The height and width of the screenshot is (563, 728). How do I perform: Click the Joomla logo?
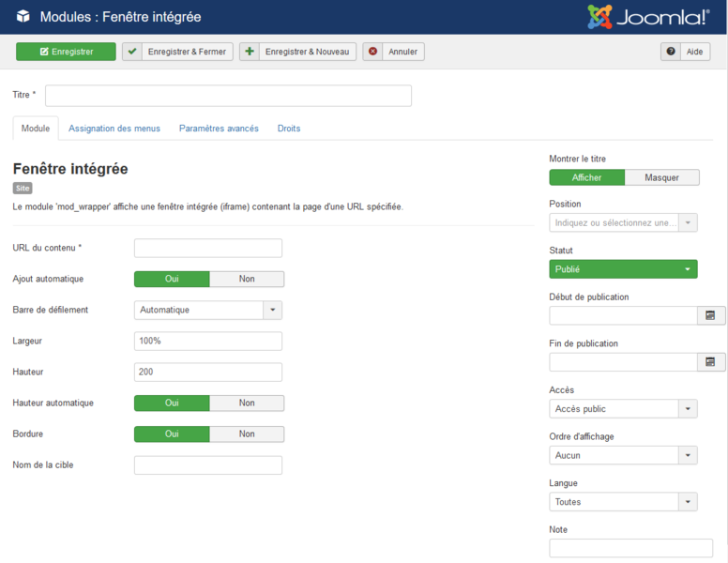tap(648, 17)
